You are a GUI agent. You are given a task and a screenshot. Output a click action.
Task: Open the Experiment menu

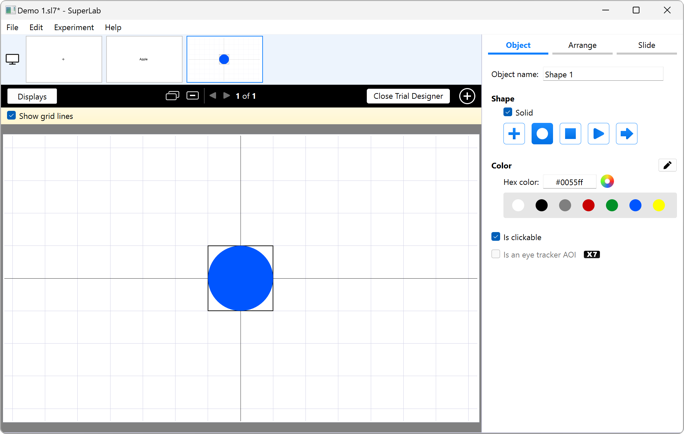74,27
